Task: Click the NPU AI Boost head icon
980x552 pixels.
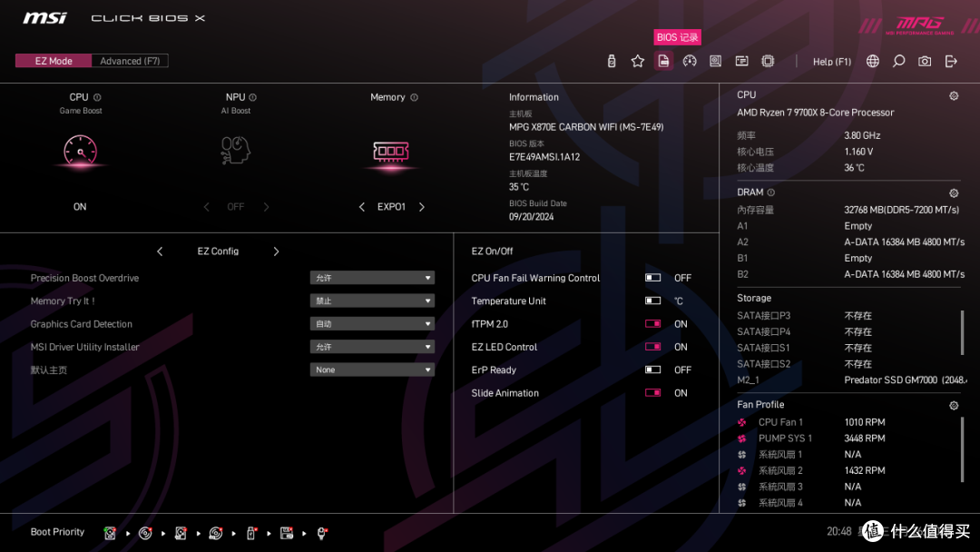Action: click(x=235, y=150)
